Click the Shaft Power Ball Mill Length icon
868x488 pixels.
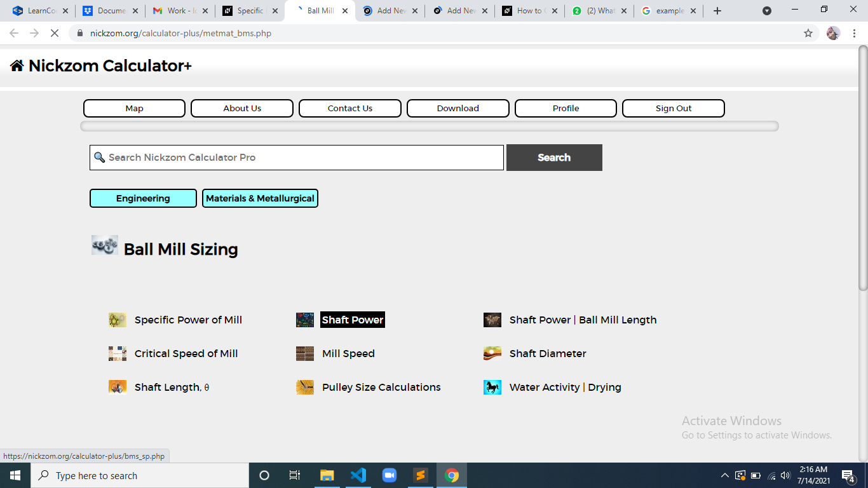pos(492,320)
